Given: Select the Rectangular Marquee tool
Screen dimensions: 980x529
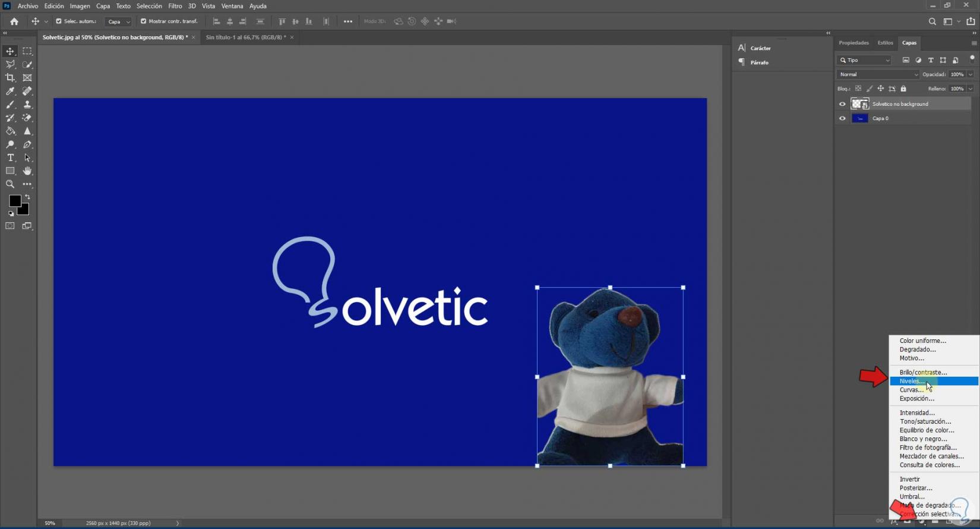Looking at the screenshot, I should 27,51.
